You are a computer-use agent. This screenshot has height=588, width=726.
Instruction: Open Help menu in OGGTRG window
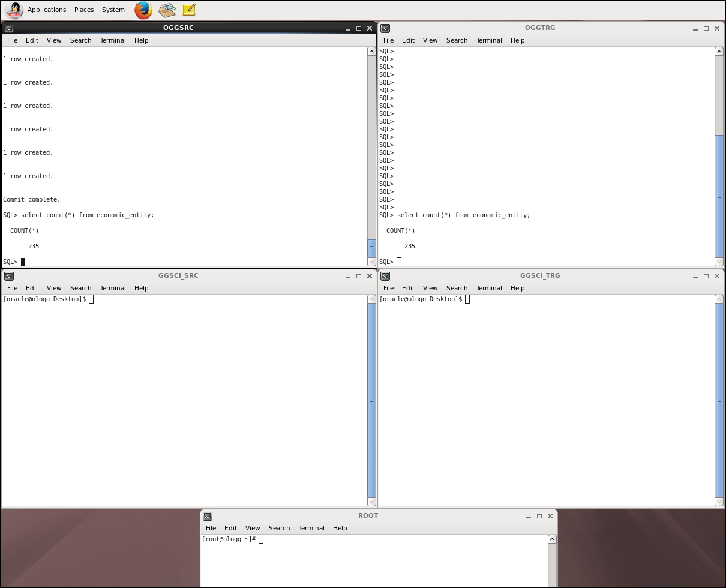517,40
